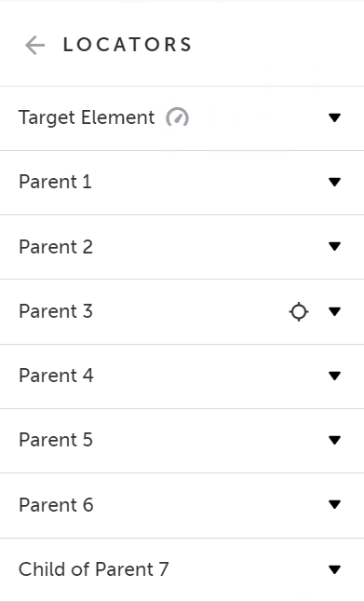Expand the Child of Parent 7 arrow
Screen dimensions: 364x602
(x=335, y=569)
